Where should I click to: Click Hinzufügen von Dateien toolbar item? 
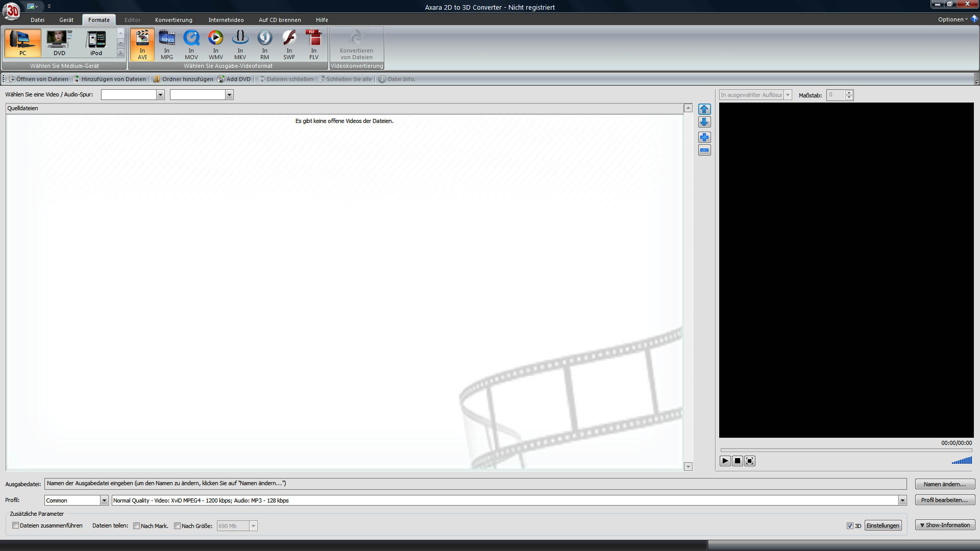109,79
